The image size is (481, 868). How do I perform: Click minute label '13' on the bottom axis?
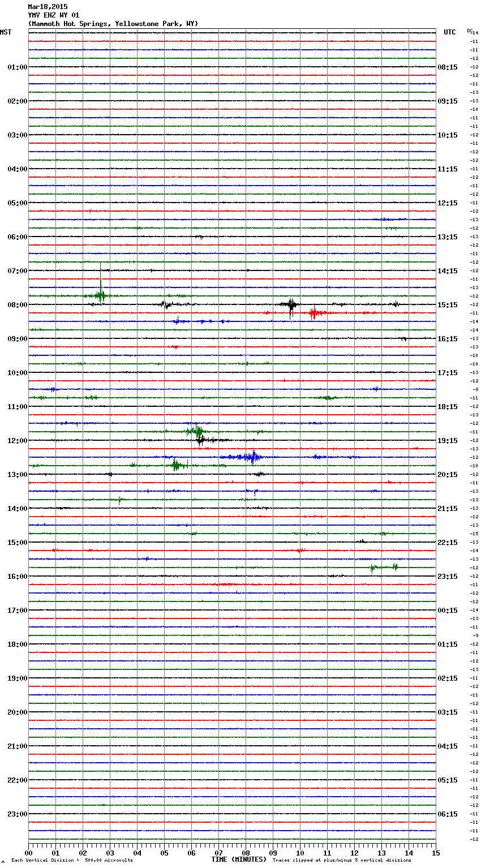(381, 853)
